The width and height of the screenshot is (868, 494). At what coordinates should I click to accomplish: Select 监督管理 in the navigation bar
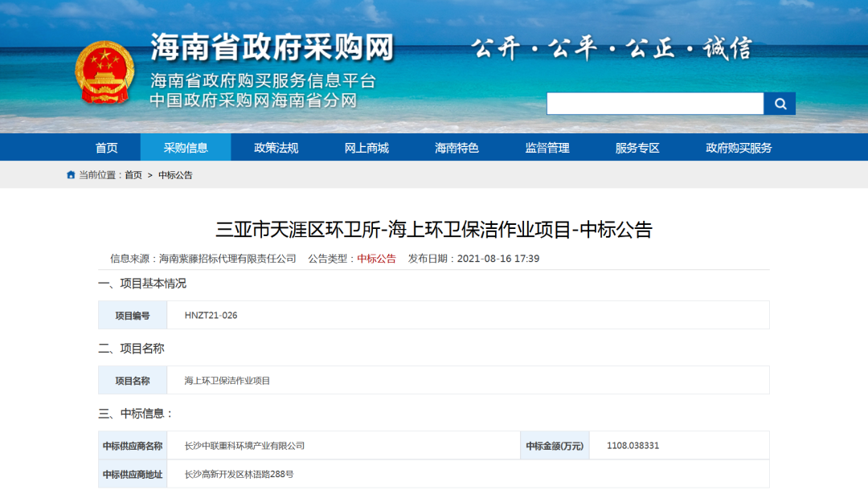point(547,148)
